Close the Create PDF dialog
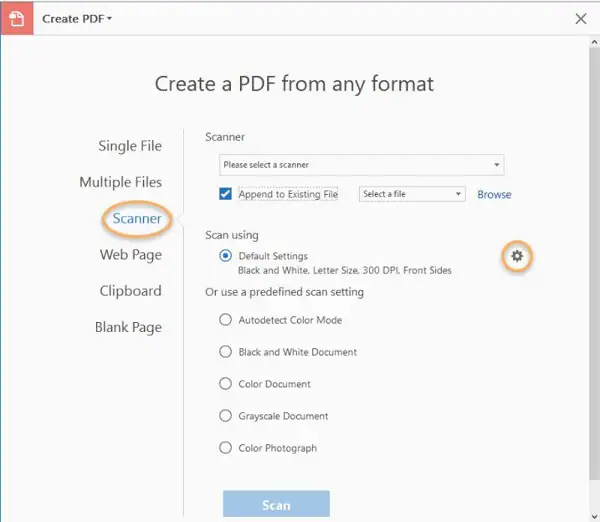This screenshot has width=600, height=522. (x=581, y=18)
